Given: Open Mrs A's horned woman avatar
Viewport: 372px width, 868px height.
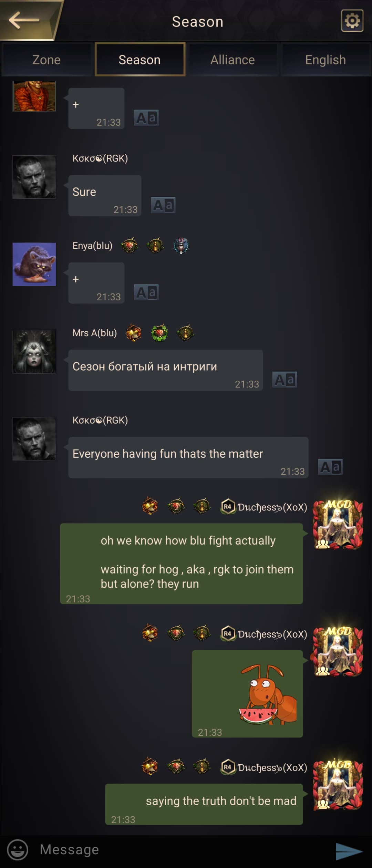Looking at the screenshot, I should pyautogui.click(x=34, y=351).
